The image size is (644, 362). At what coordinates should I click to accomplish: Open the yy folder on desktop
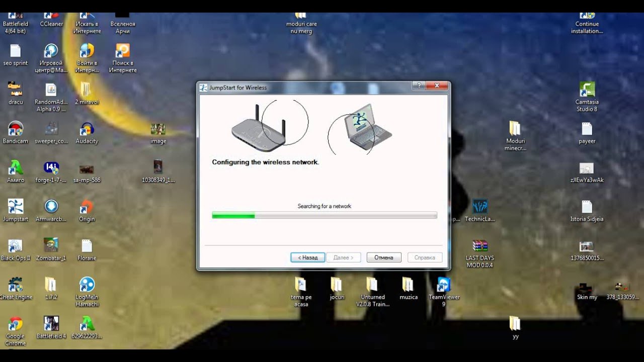click(x=515, y=327)
